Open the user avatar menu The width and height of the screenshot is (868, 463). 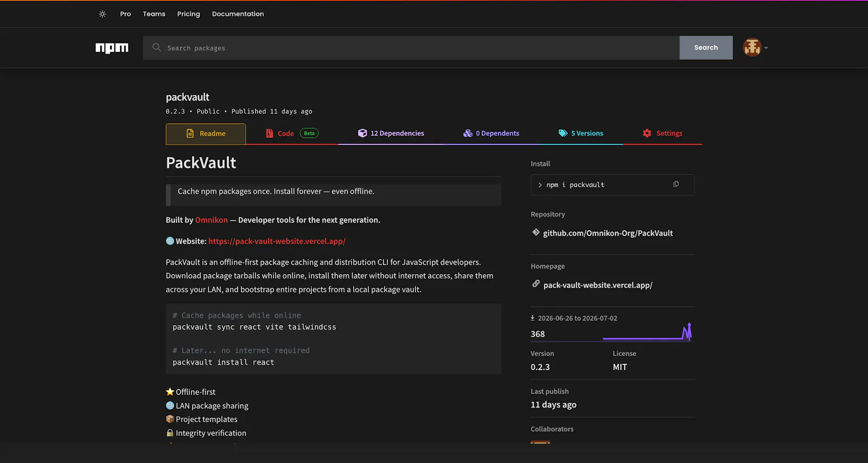(x=752, y=48)
